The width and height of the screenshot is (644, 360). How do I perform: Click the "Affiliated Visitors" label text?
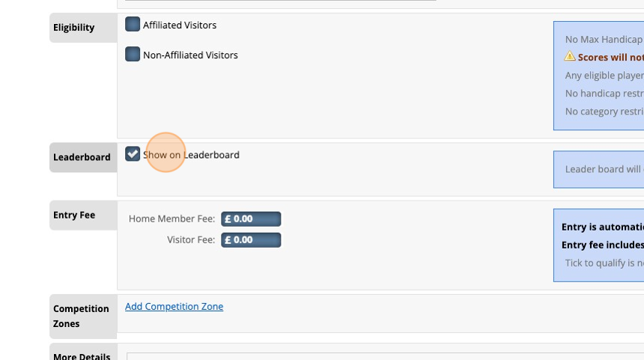click(x=180, y=25)
